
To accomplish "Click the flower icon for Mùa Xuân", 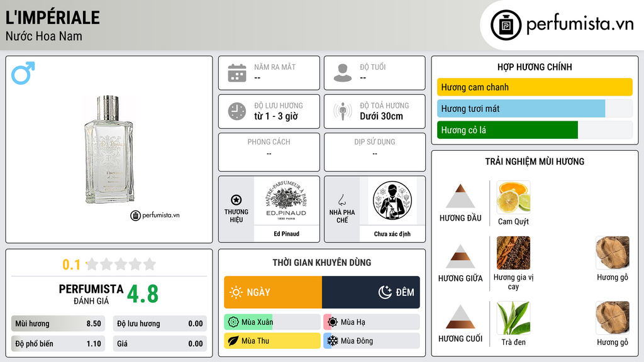I will (233, 322).
